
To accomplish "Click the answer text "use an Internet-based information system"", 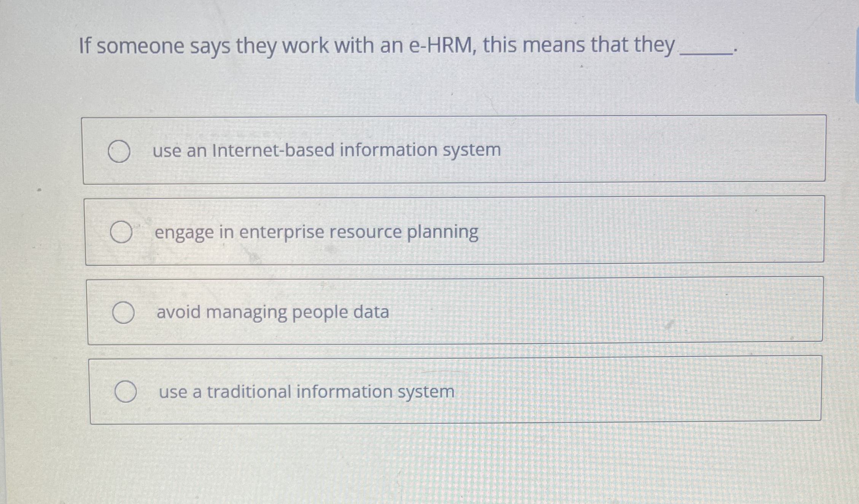I will (326, 151).
